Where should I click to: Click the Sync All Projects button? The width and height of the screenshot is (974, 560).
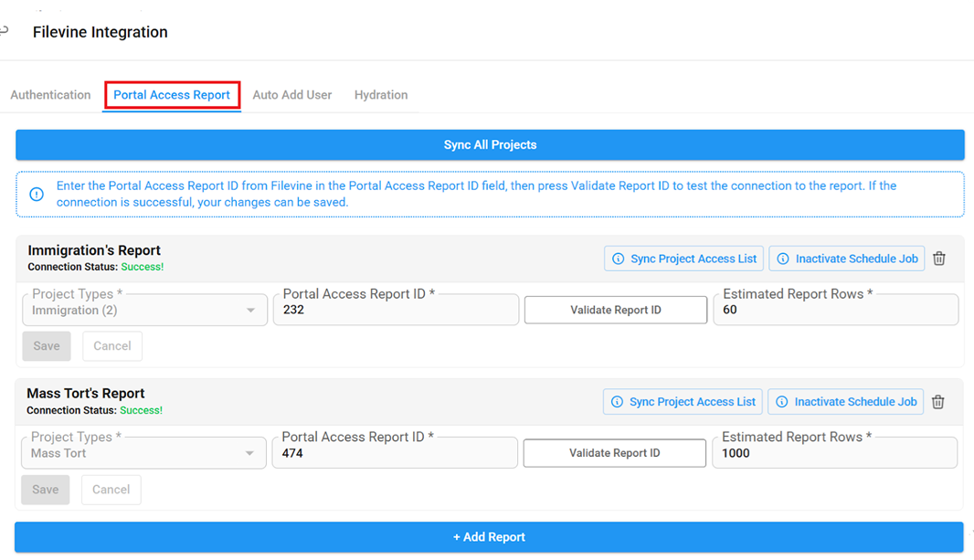pyautogui.click(x=490, y=144)
